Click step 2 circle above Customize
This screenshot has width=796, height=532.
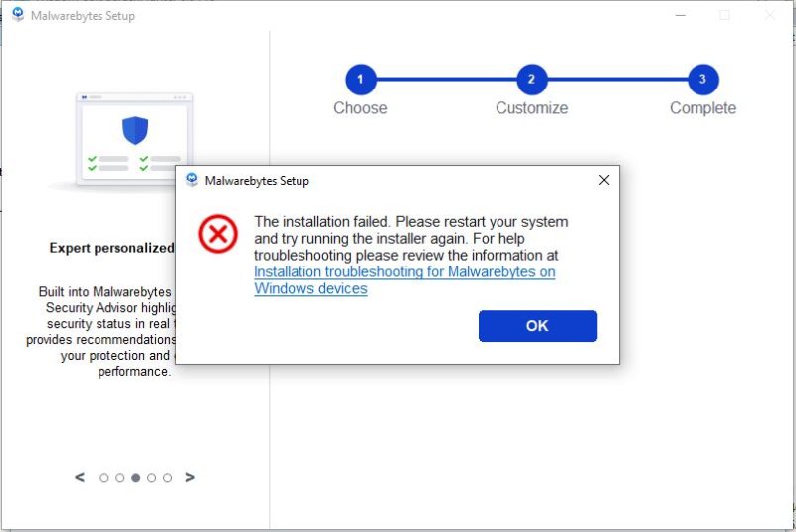pos(532,80)
